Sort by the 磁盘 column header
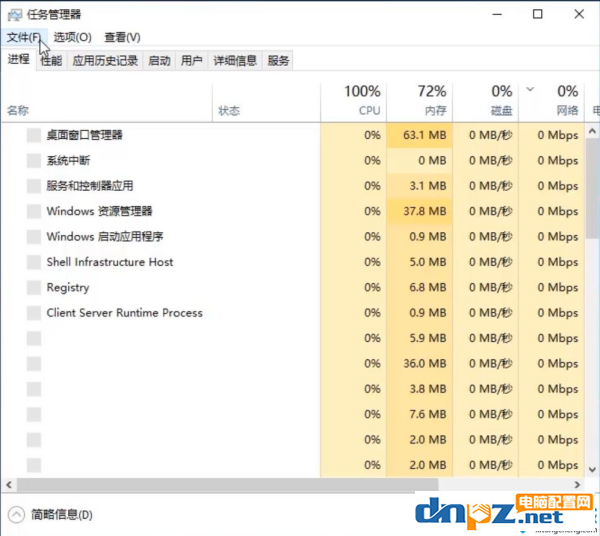Image resolution: width=600 pixels, height=536 pixels. (x=486, y=101)
